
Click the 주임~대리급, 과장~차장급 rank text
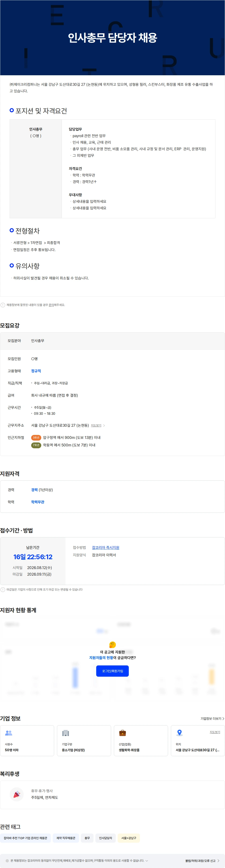[x=51, y=383]
